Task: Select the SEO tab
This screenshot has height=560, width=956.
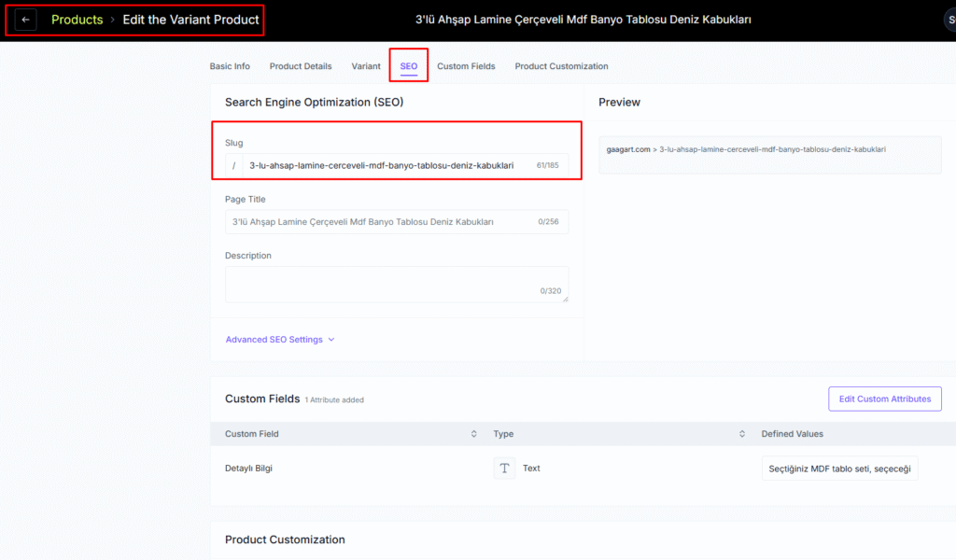Action: (409, 66)
